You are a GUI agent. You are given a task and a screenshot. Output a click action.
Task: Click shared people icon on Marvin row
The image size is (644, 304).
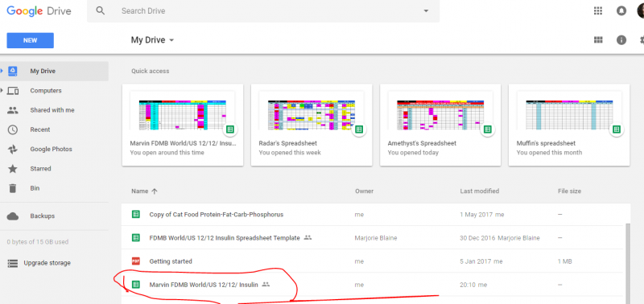(x=266, y=285)
